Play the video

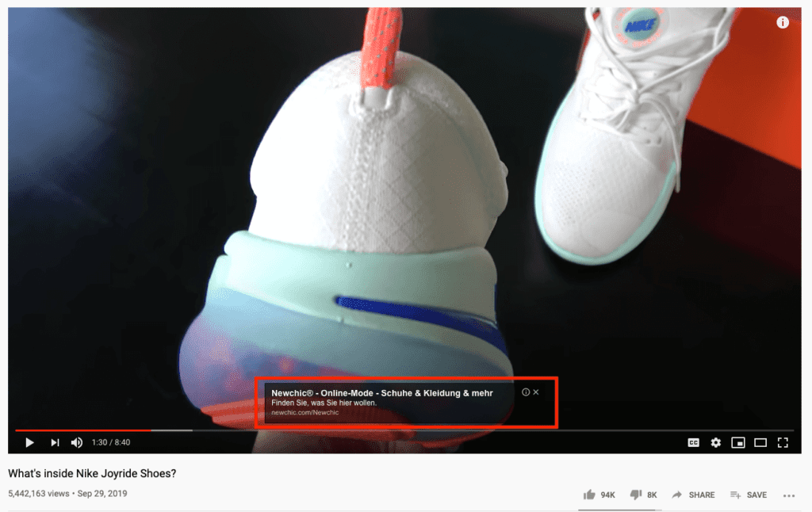pyautogui.click(x=29, y=442)
